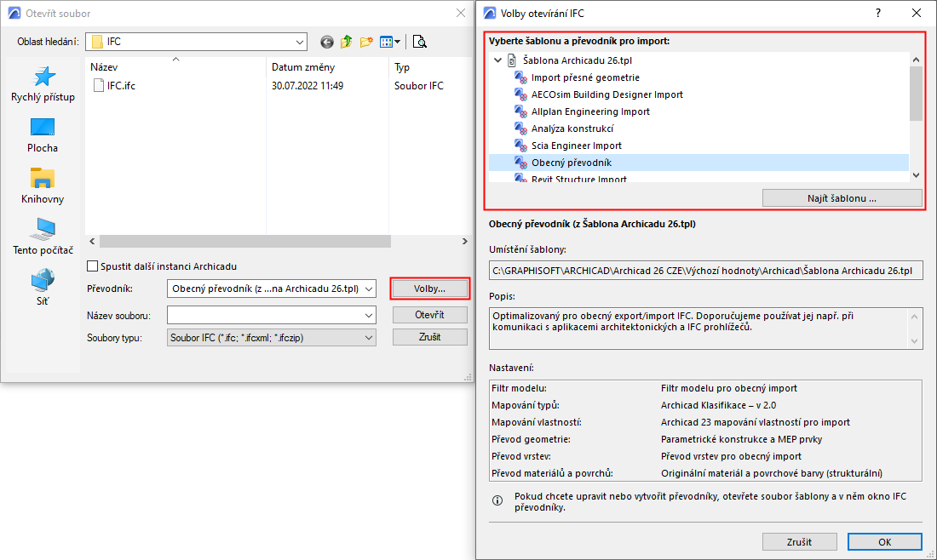Click the Soubor IFC type cell

[419, 86]
